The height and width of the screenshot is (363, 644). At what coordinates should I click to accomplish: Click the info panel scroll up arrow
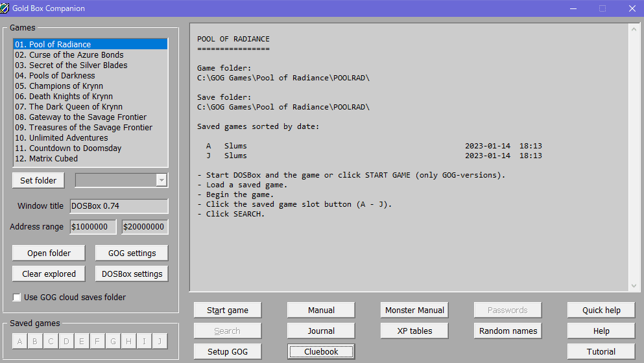click(634, 30)
